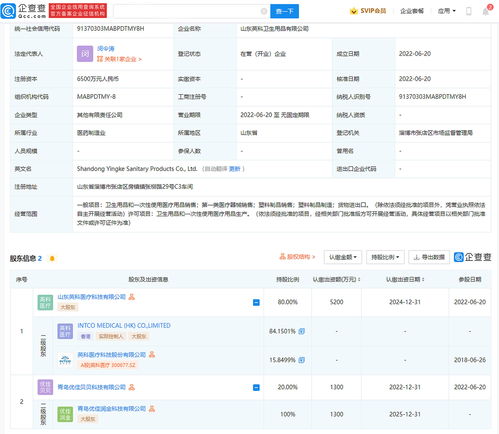499x434 pixels.
Task: Open the orange equity structure link
Action: [x=297, y=257]
